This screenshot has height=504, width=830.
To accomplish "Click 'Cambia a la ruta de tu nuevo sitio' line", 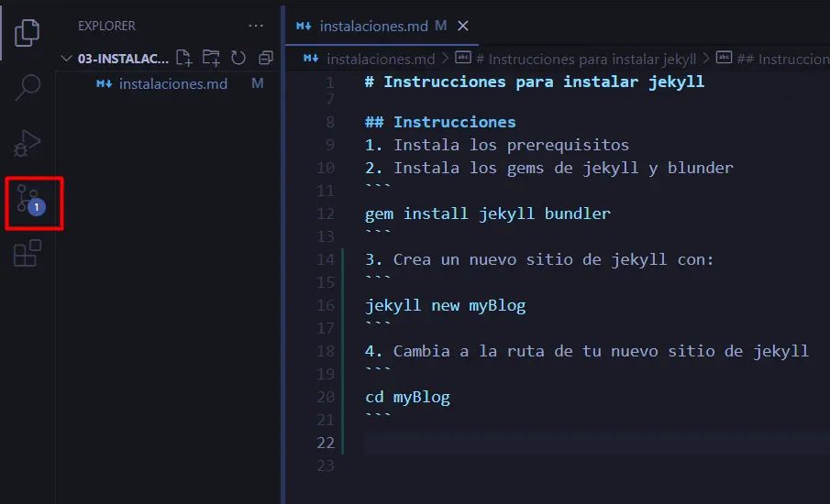I will (587, 351).
